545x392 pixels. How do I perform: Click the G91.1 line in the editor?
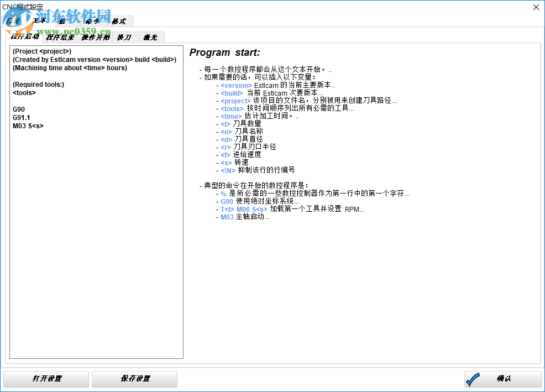21,118
